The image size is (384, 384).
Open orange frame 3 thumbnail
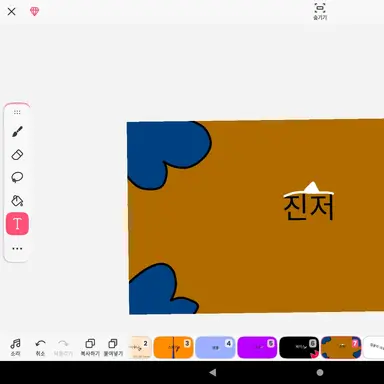[173, 347]
